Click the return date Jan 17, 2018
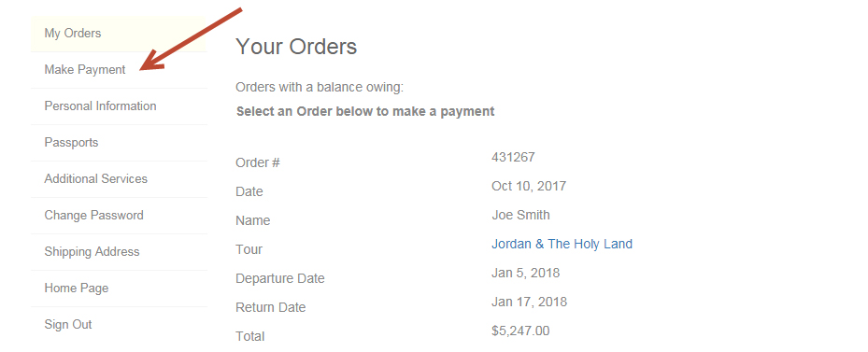Image resolution: width=868 pixels, height=352 pixels. [x=529, y=303]
